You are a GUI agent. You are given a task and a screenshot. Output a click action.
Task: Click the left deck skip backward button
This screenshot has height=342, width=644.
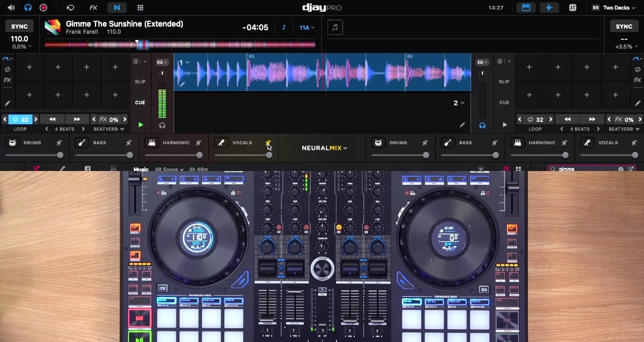[52, 119]
